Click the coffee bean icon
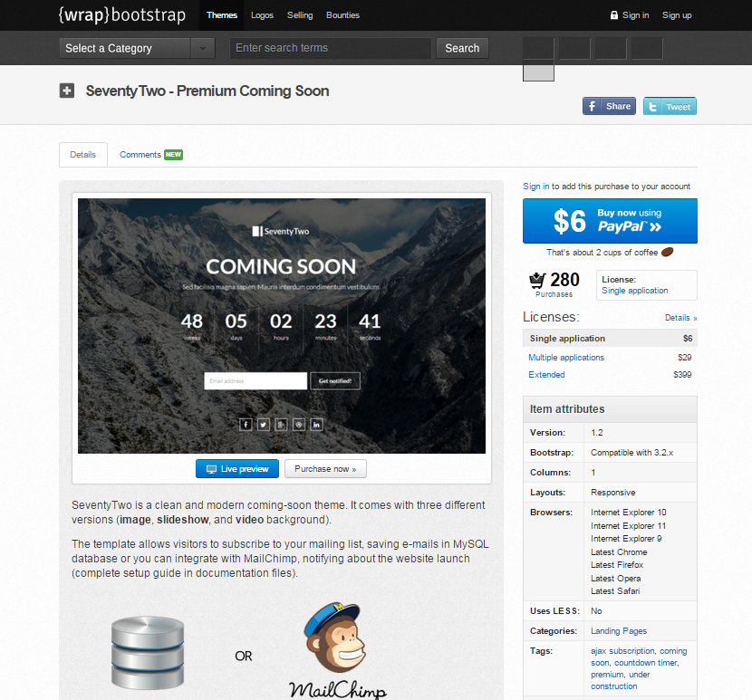The height and width of the screenshot is (700, 752). (667, 252)
